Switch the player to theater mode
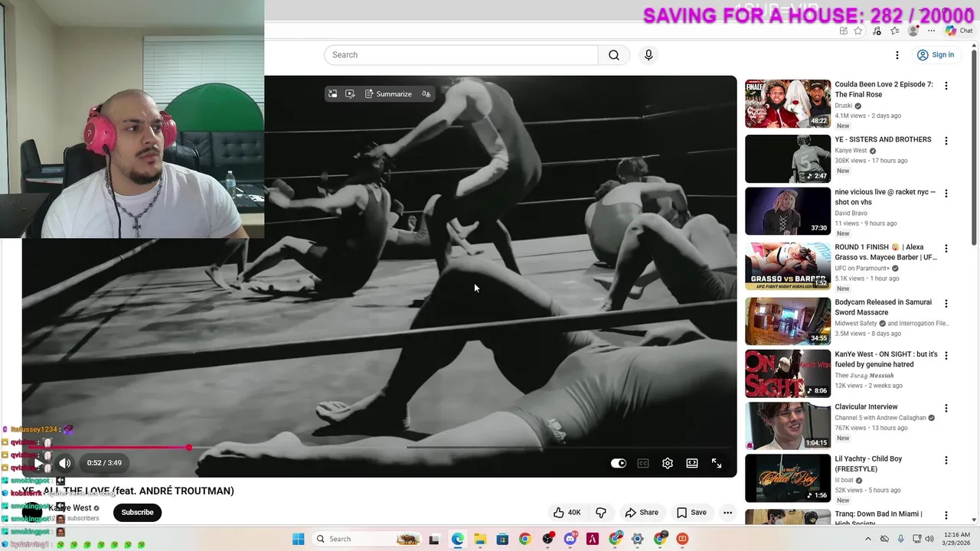 (692, 463)
